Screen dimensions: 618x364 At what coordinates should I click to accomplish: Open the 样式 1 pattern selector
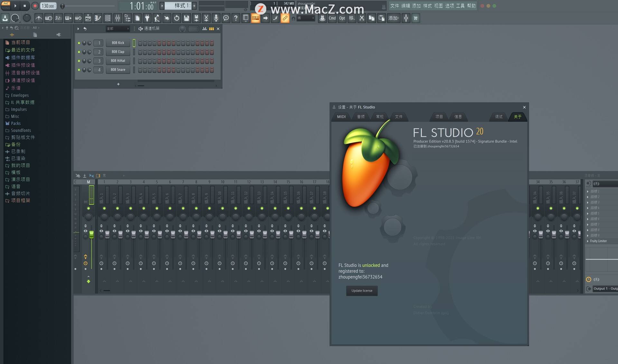178,6
